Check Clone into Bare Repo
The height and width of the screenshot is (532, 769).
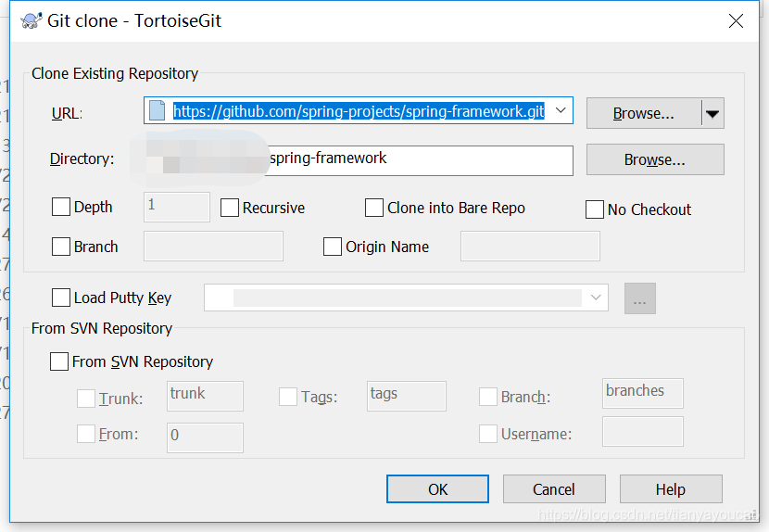pos(374,208)
